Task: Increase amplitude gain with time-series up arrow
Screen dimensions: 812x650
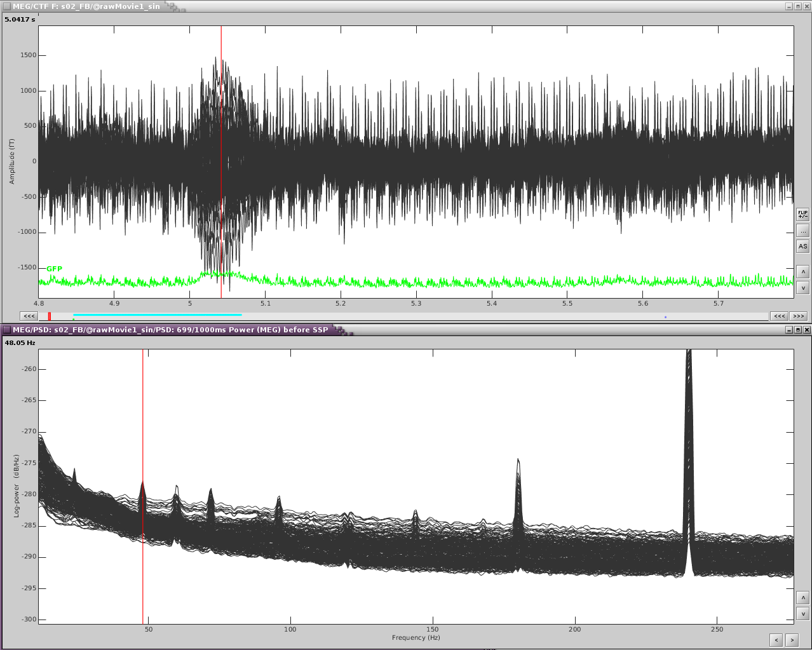Action: [x=802, y=272]
